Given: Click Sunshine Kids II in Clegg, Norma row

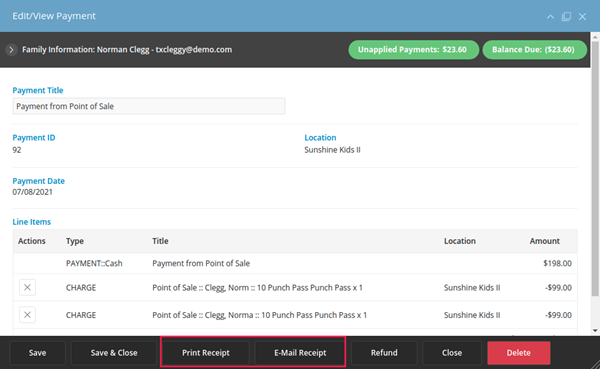Looking at the screenshot, I should tap(472, 315).
